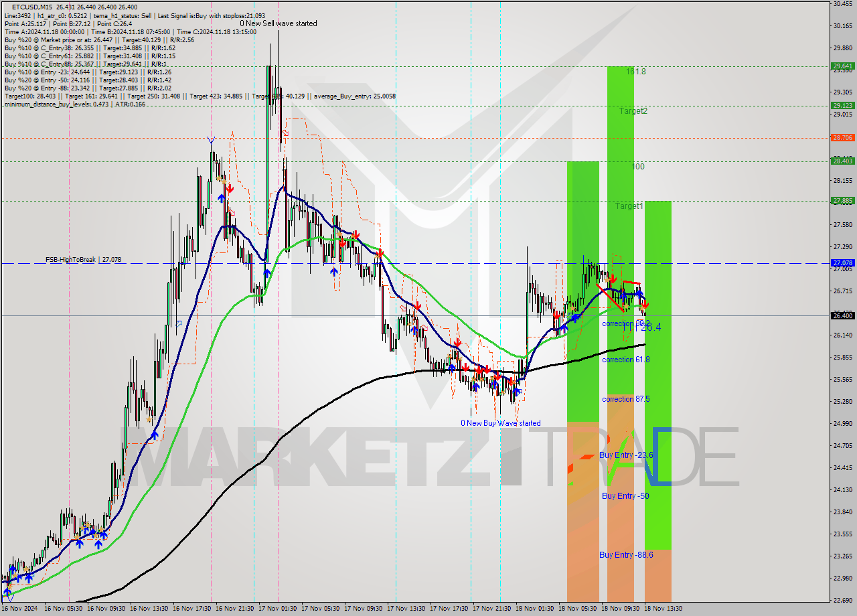Click the 'Time A:2024.11.18 00:00:00' line

pyautogui.click(x=131, y=31)
